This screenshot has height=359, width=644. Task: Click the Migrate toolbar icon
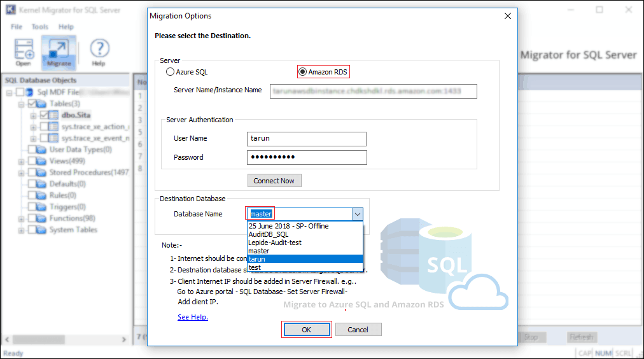pyautogui.click(x=59, y=52)
